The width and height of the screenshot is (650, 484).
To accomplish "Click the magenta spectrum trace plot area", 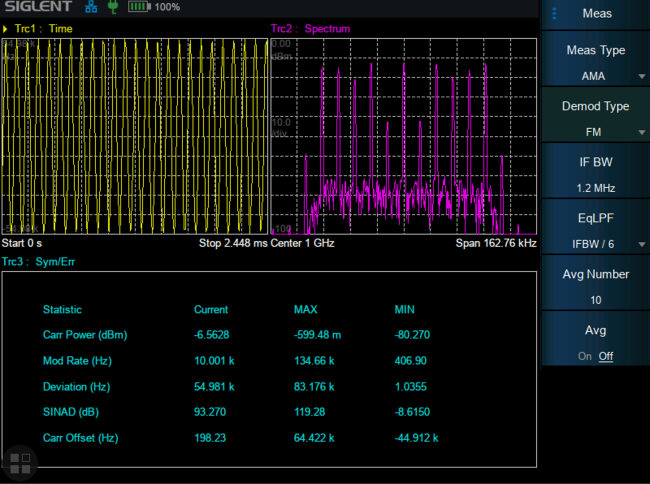I will click(405, 135).
